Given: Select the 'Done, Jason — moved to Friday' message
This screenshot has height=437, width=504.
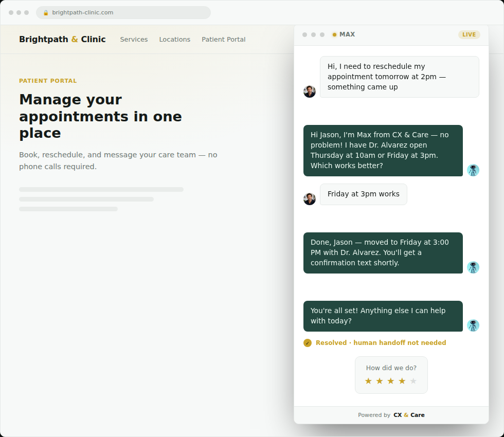Looking at the screenshot, I should pyautogui.click(x=383, y=253).
